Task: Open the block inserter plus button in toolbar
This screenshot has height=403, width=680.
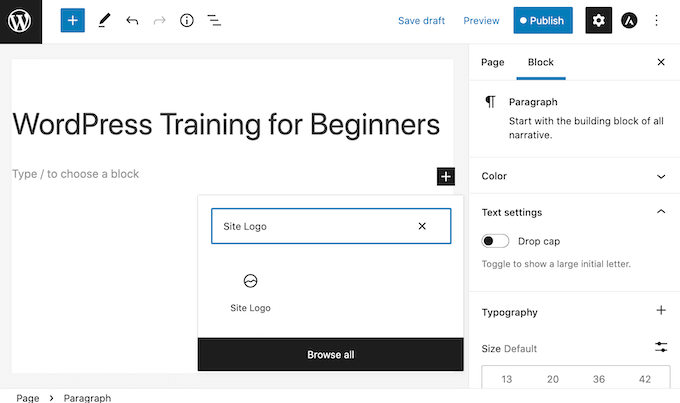Action: 72,21
